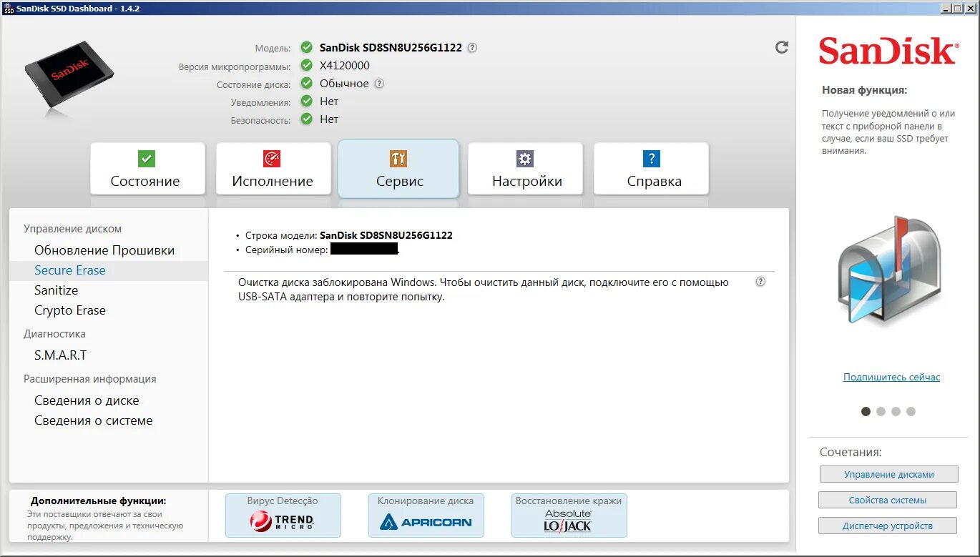This screenshot has height=557, width=980.
Task: Click the green check icon beside Версия микропрограммы
Action: pos(306,66)
